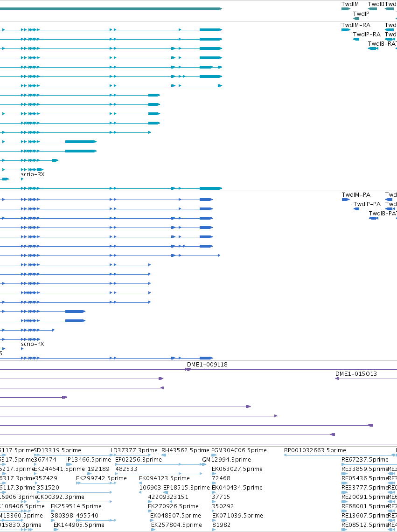Click the RE33859.5prime EST label
The height and width of the screenshot is (532, 397).
click(x=364, y=469)
